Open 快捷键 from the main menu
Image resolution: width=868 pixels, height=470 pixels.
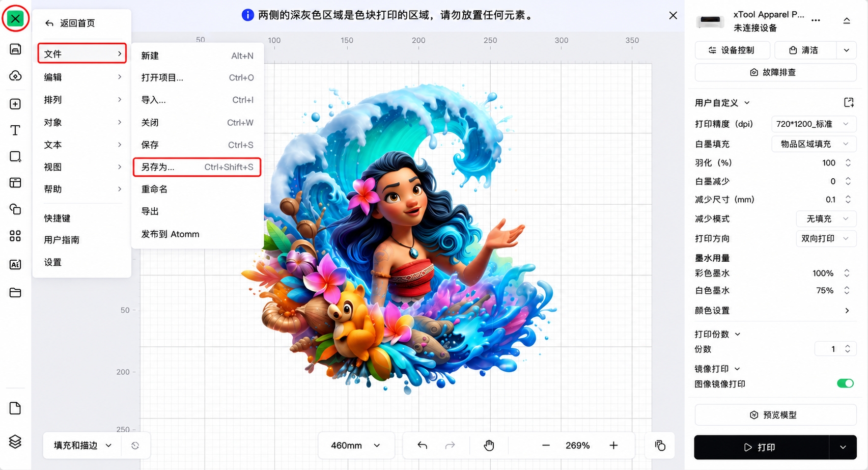pos(82,218)
